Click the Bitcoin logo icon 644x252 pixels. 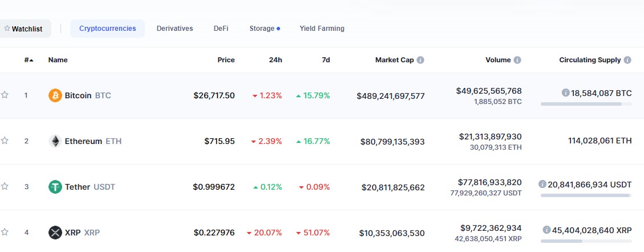tap(55, 95)
